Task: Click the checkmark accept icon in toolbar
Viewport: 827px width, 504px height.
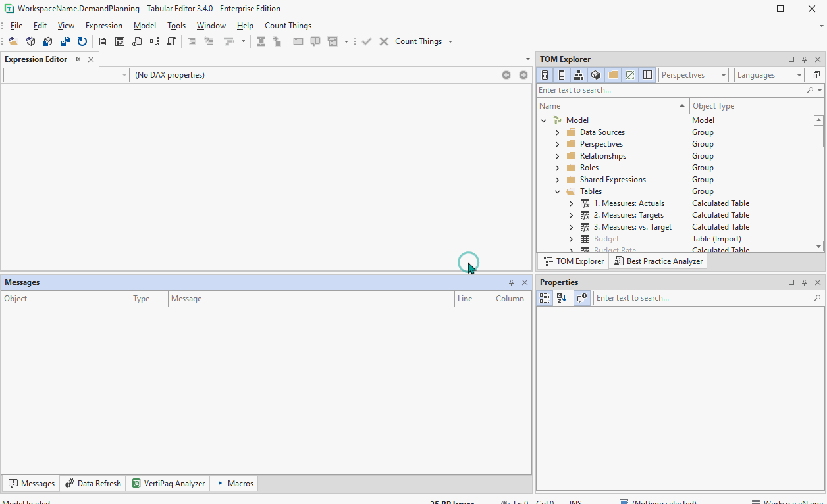Action: pyautogui.click(x=367, y=41)
